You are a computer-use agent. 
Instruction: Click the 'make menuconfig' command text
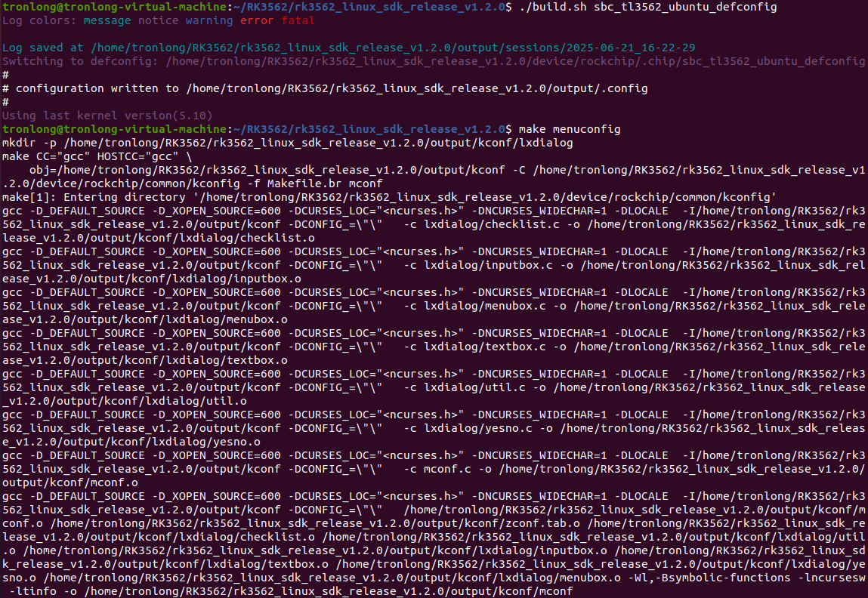pos(570,129)
